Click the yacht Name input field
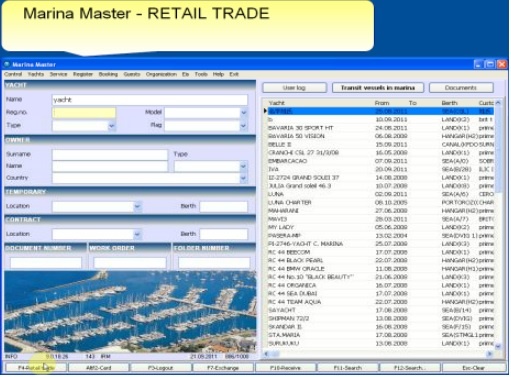 pos(150,100)
